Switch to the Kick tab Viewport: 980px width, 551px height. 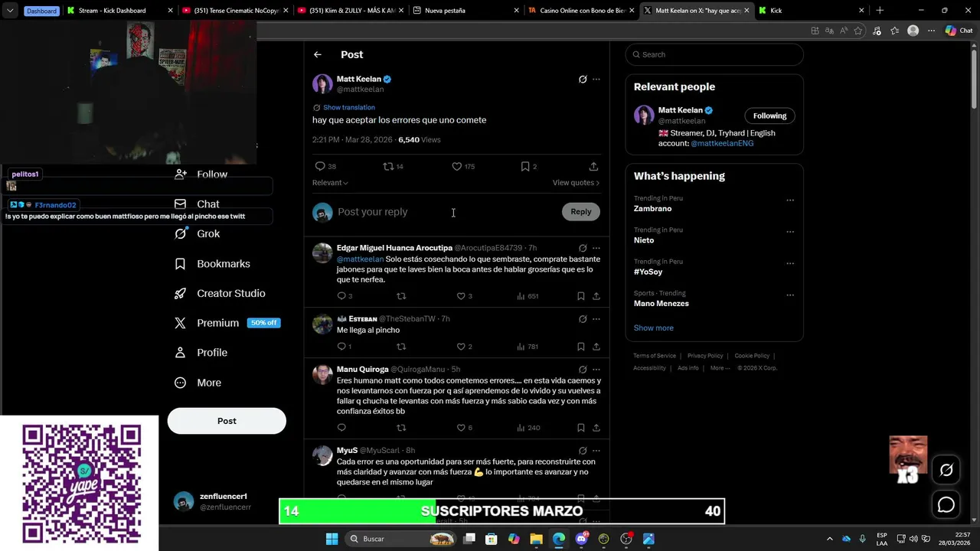point(812,10)
